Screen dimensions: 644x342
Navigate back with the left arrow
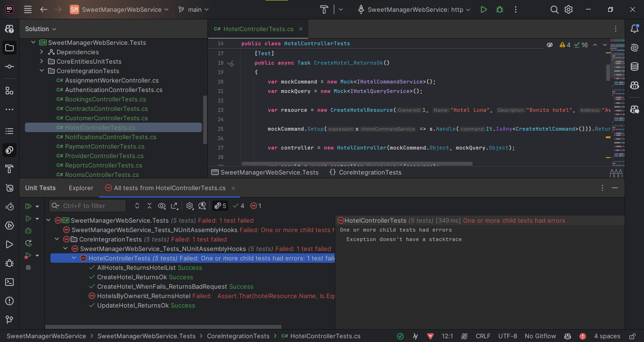(x=44, y=9)
